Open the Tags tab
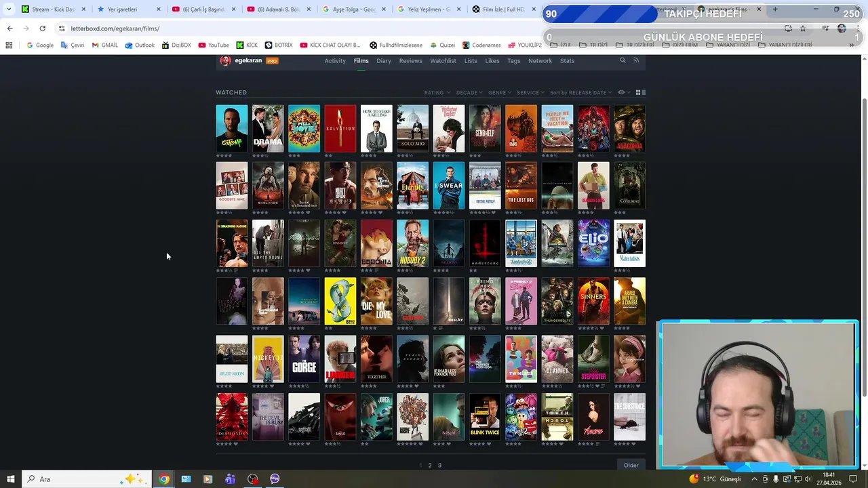Viewport: 868px width, 488px height. point(514,61)
